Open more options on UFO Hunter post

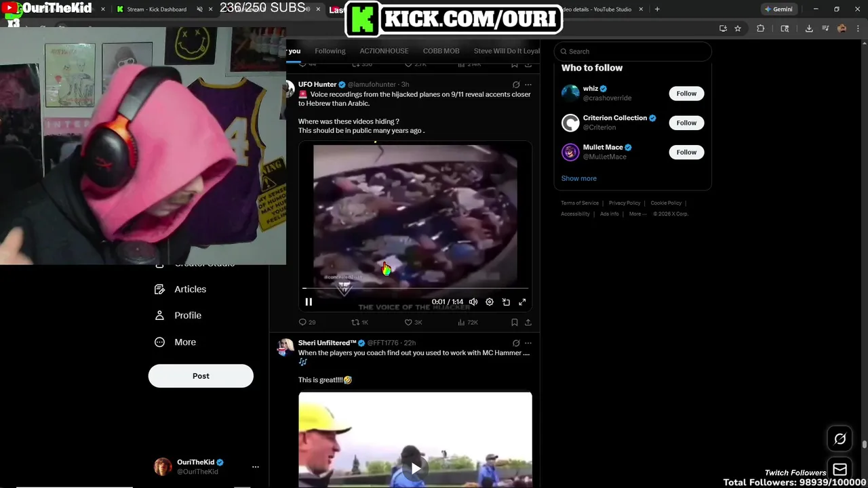(528, 85)
